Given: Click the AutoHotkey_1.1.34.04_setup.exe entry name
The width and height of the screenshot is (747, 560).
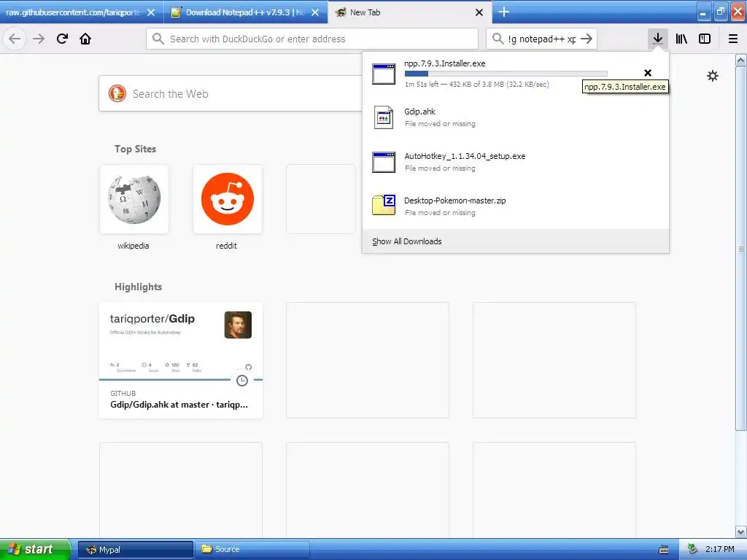Looking at the screenshot, I should (465, 156).
